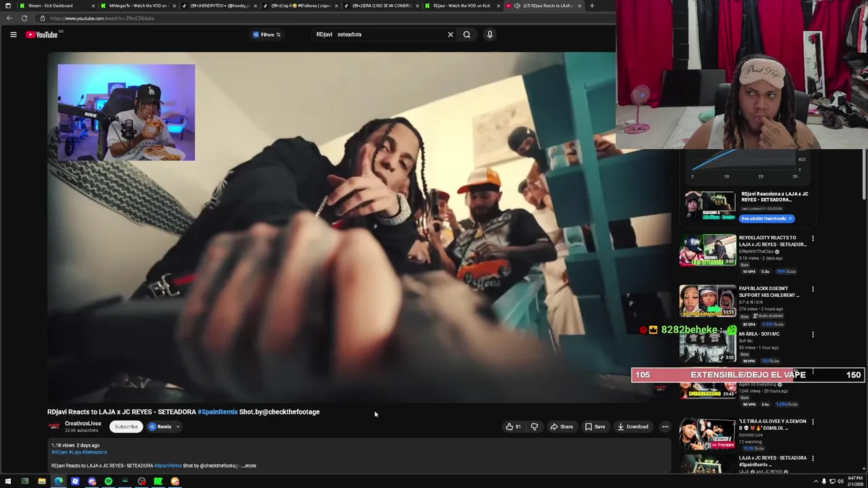Reload the page in the browser

pos(24,18)
